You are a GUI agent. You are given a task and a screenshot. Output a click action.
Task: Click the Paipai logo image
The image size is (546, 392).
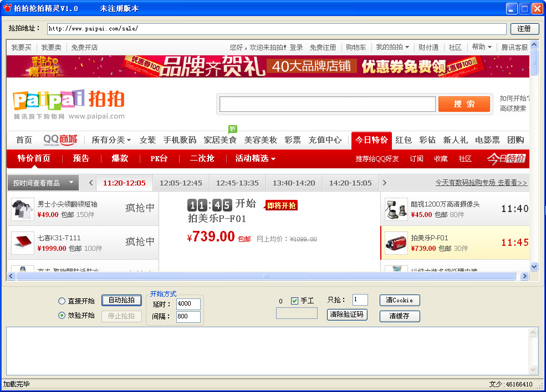pyautogui.click(x=69, y=104)
